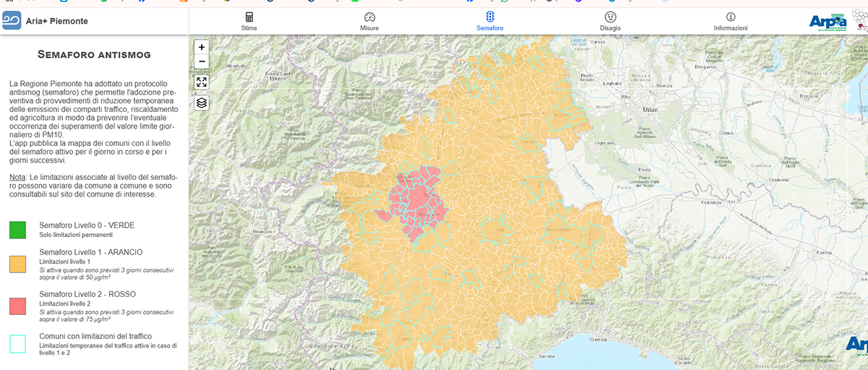Open Disagio via the sad face icon

click(610, 17)
